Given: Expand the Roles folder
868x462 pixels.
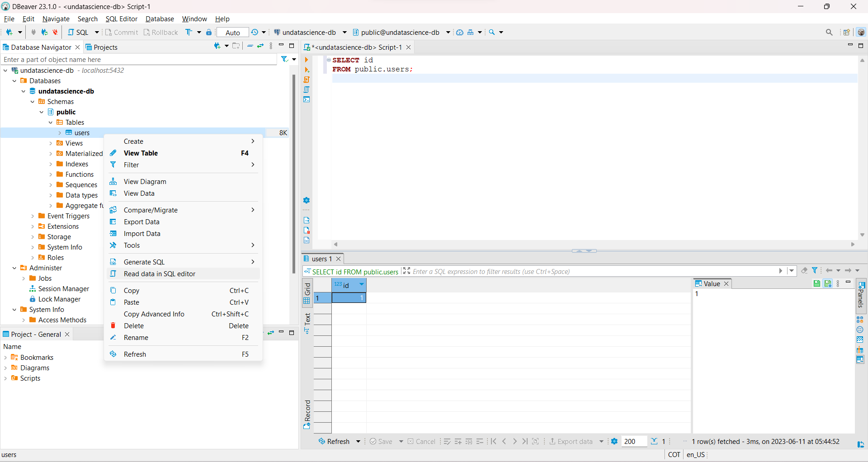Looking at the screenshot, I should pos(33,258).
